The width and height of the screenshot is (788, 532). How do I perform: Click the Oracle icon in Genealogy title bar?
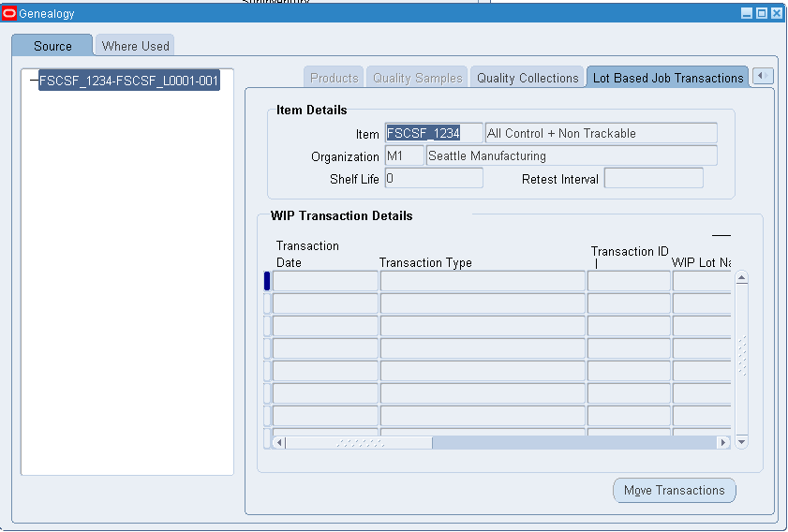pos(9,13)
